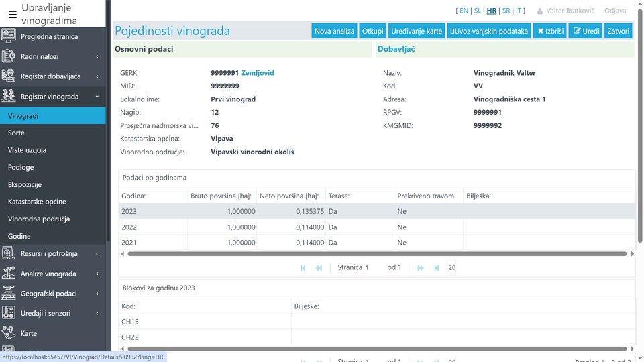Select Sorte in the sidebar
The height and width of the screenshot is (362, 644).
pos(16,133)
